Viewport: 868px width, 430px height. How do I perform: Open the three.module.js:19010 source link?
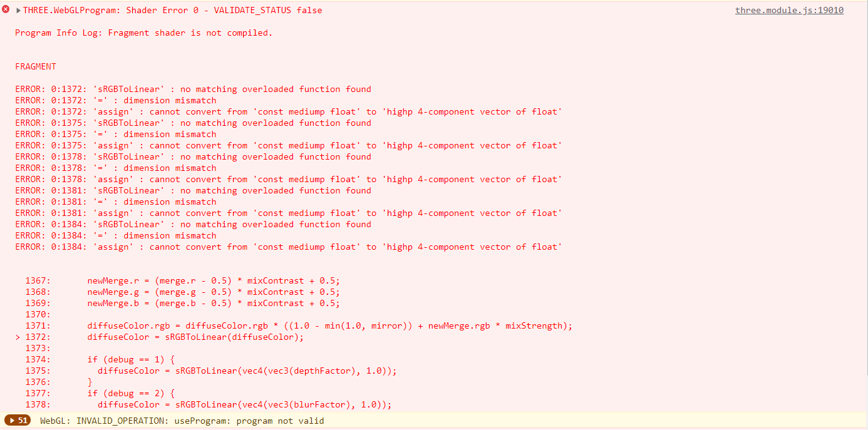789,11
